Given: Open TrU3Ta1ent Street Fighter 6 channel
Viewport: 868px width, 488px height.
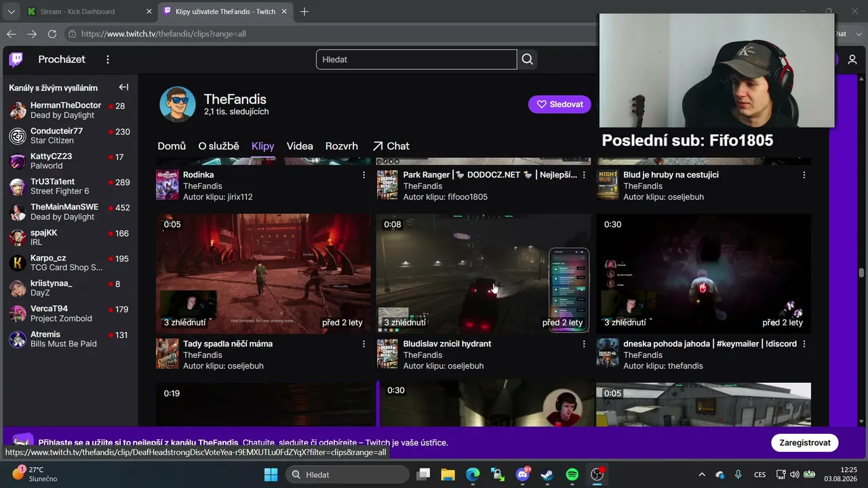Looking at the screenshot, I should 68,186.
